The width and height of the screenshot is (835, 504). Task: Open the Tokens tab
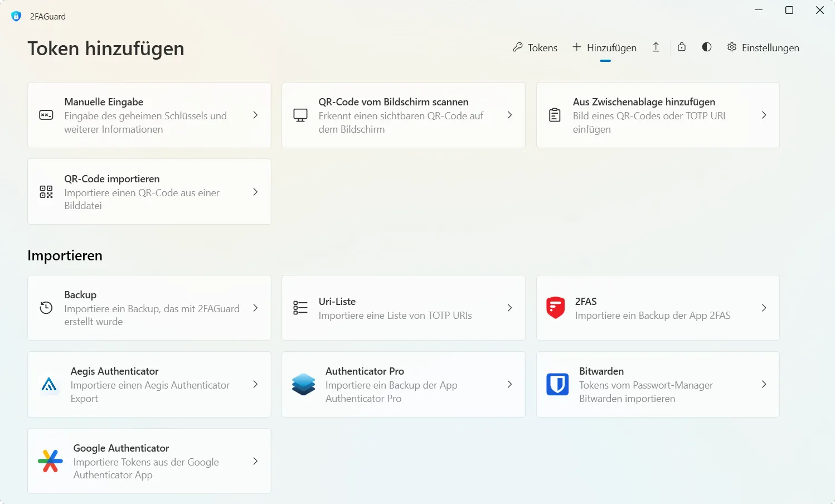click(x=535, y=48)
